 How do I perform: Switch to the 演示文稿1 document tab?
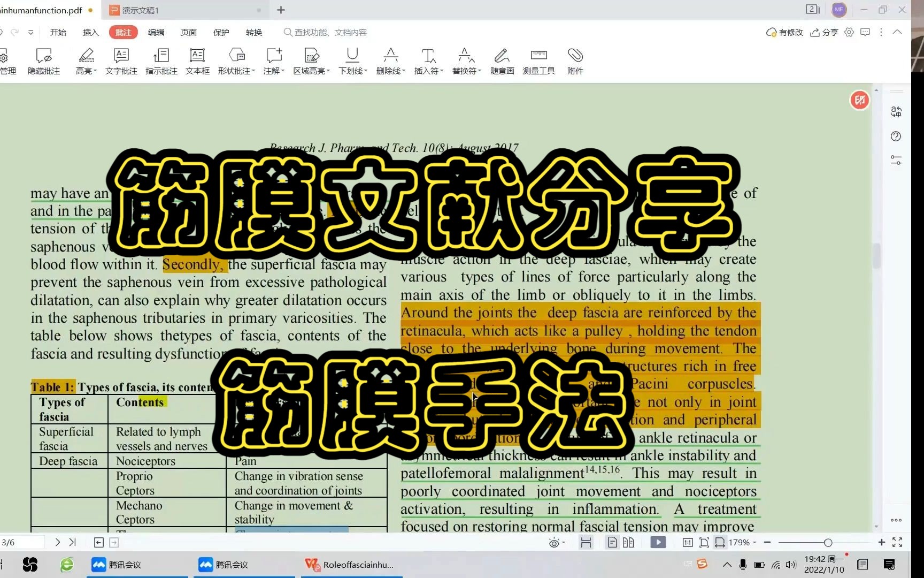click(184, 10)
